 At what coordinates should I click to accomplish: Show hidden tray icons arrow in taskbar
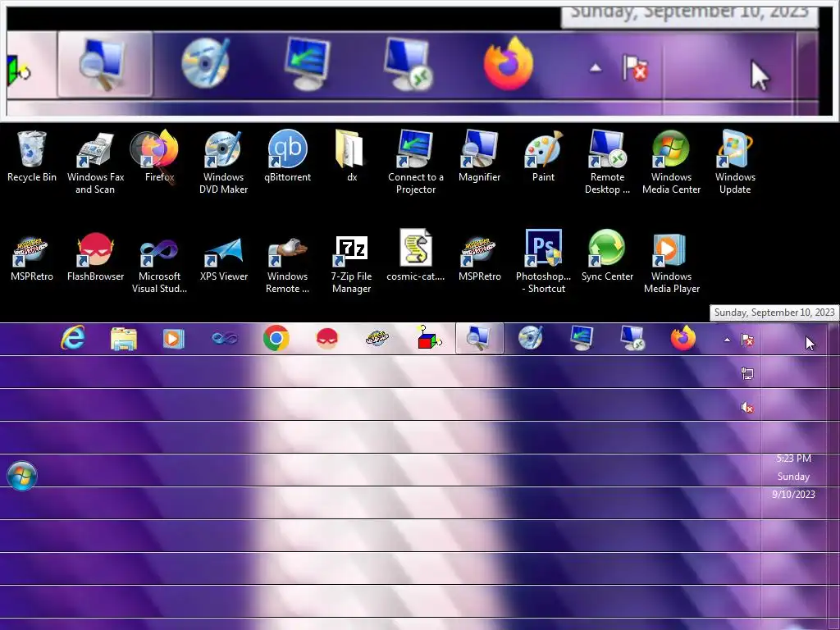click(727, 340)
